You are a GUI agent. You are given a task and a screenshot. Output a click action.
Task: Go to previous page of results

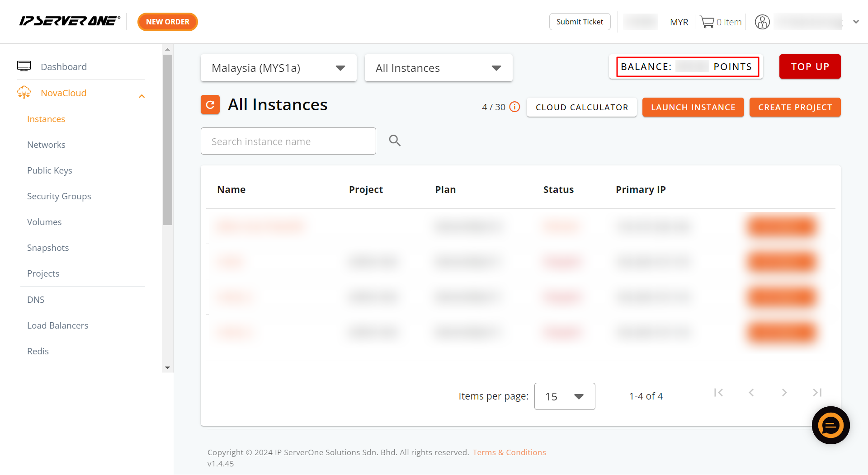point(751,392)
